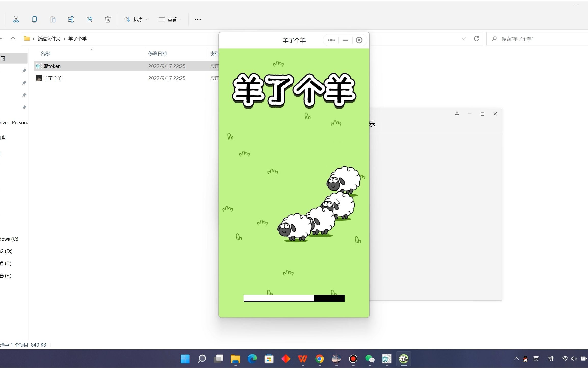Click the Share icon in Explorer toolbar

tap(89, 19)
